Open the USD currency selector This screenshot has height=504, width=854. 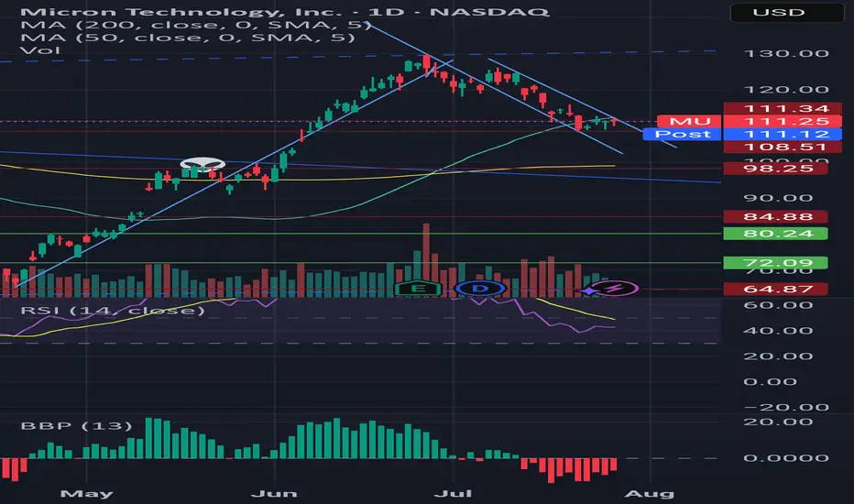[x=786, y=12]
